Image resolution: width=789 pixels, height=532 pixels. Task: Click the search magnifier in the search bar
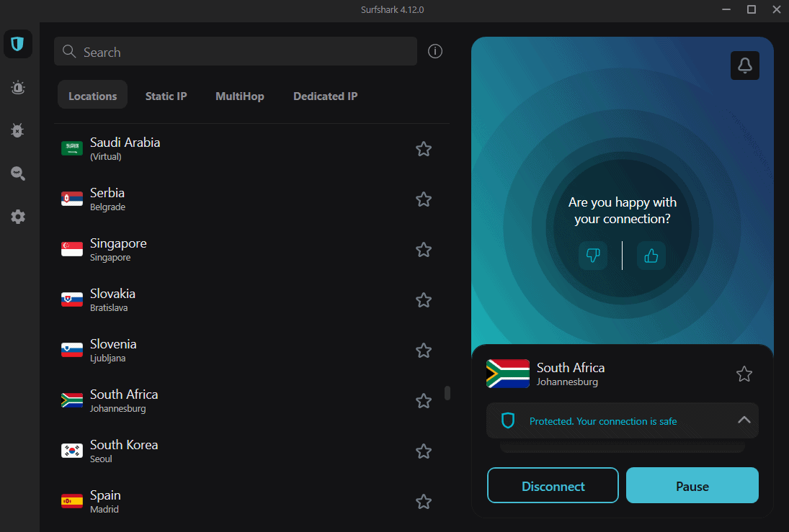tap(69, 51)
